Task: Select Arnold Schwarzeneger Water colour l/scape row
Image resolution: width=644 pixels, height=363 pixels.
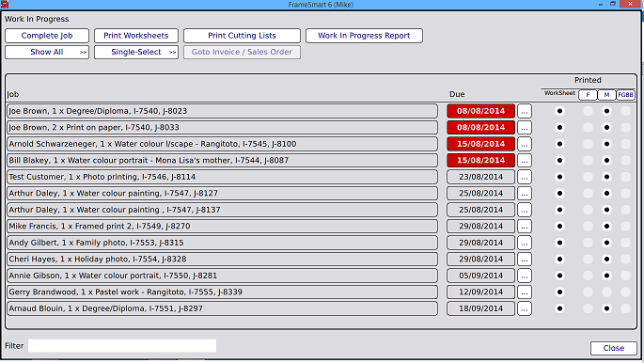Action: click(x=222, y=144)
